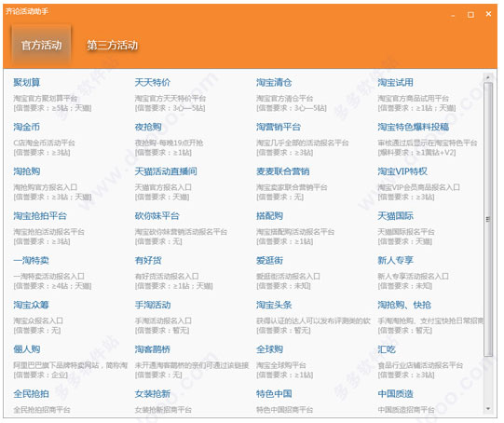Click the vertical scrollbar thumb
Viewport: 504px width, 423px height.
coord(488,219)
